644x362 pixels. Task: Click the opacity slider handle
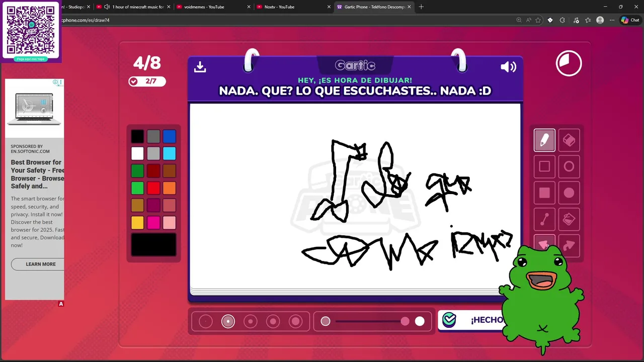pyautogui.click(x=405, y=321)
